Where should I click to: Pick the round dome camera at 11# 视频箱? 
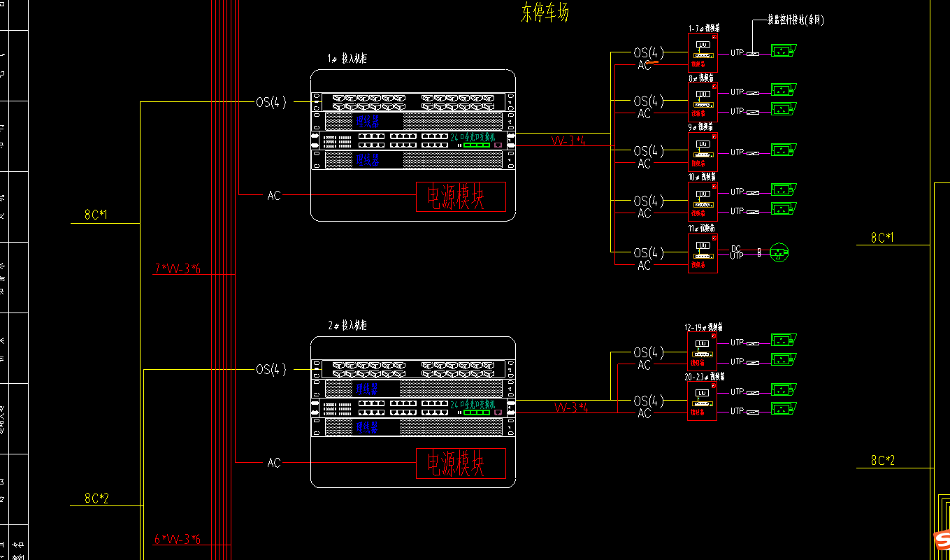[x=779, y=253]
